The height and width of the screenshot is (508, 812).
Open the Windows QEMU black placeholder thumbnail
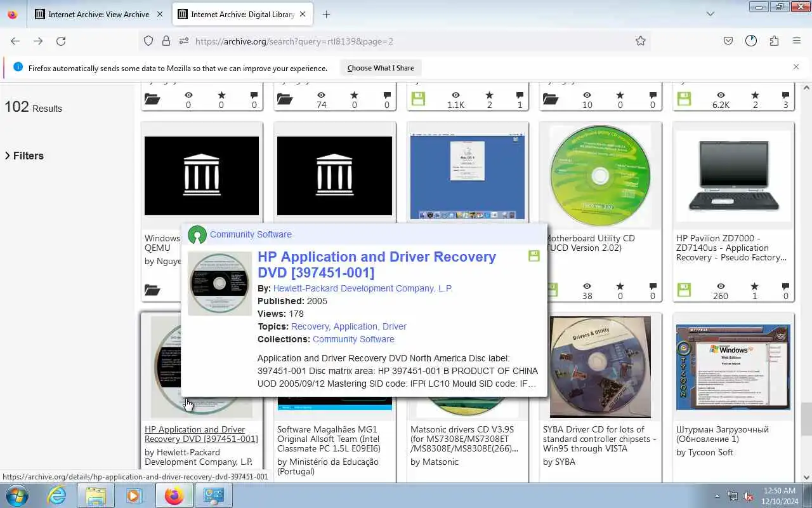202,176
